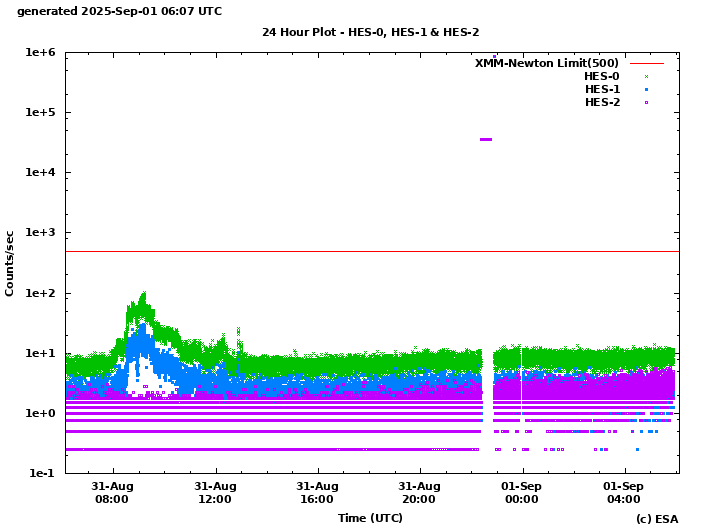Click the '1e+5' y-axis label
704x528 pixels.
40,112
